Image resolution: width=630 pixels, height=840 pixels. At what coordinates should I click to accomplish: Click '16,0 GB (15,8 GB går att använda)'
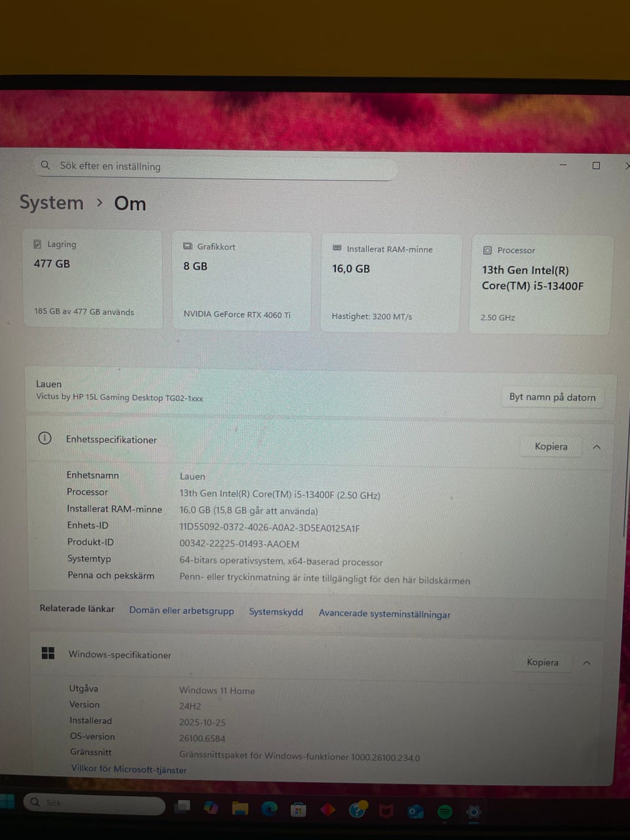(x=249, y=511)
